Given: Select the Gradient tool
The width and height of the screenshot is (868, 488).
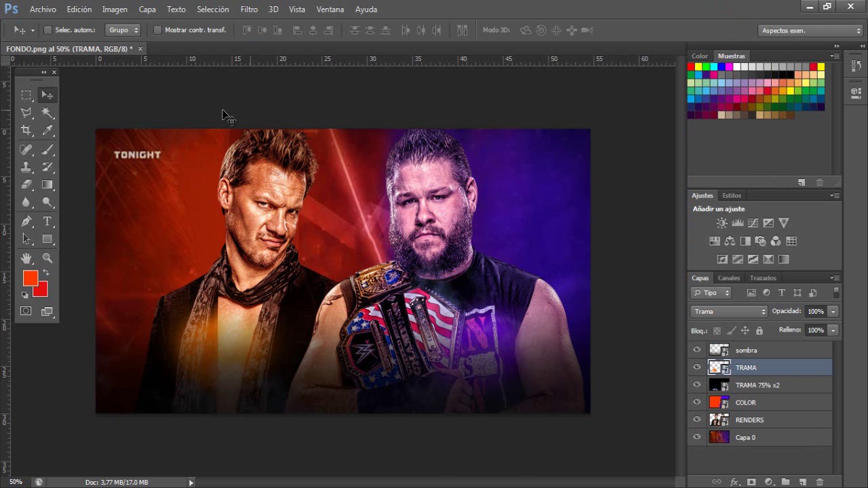Looking at the screenshot, I should (47, 184).
